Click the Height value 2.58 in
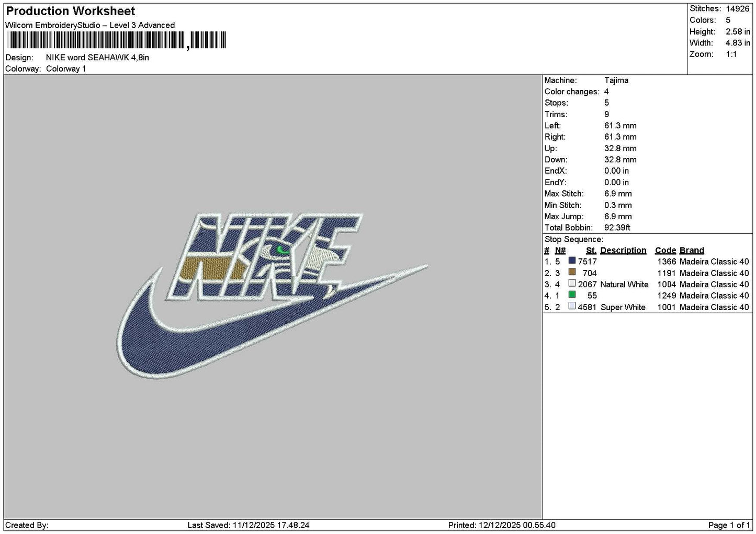The image size is (756, 534). click(738, 32)
